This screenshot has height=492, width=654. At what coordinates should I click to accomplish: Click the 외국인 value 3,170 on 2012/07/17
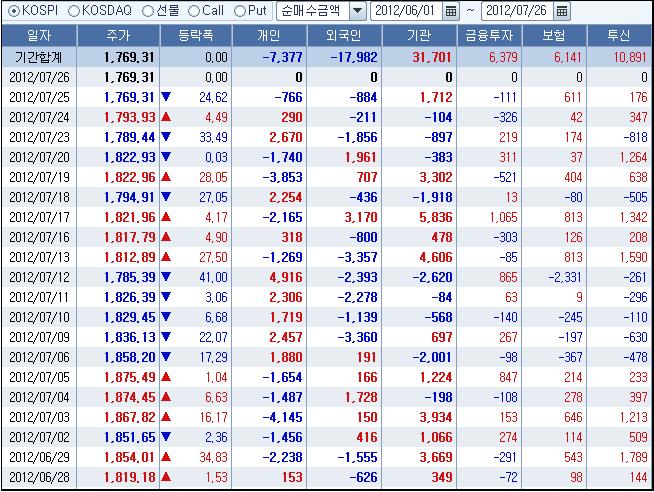point(361,217)
